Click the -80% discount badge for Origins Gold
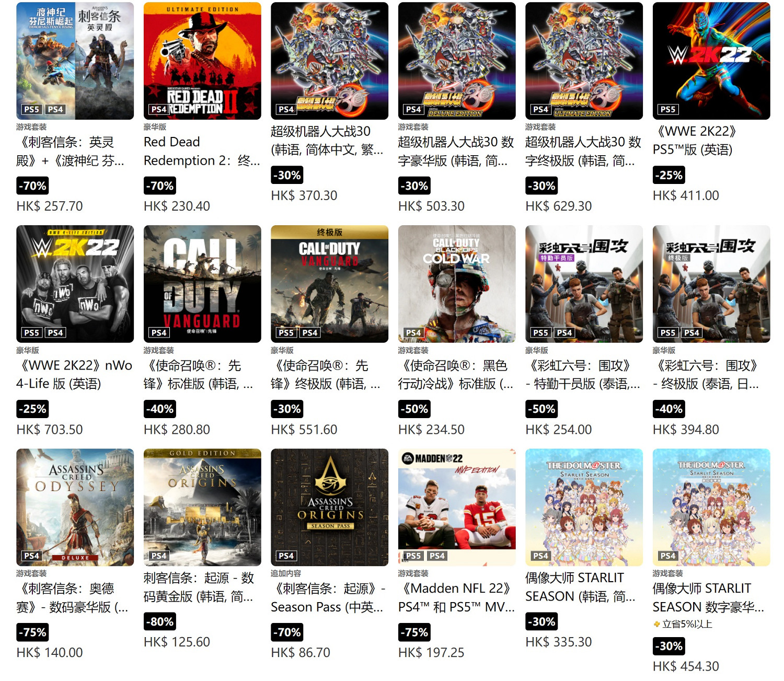Screen dimensions: 784x681 coord(160,621)
